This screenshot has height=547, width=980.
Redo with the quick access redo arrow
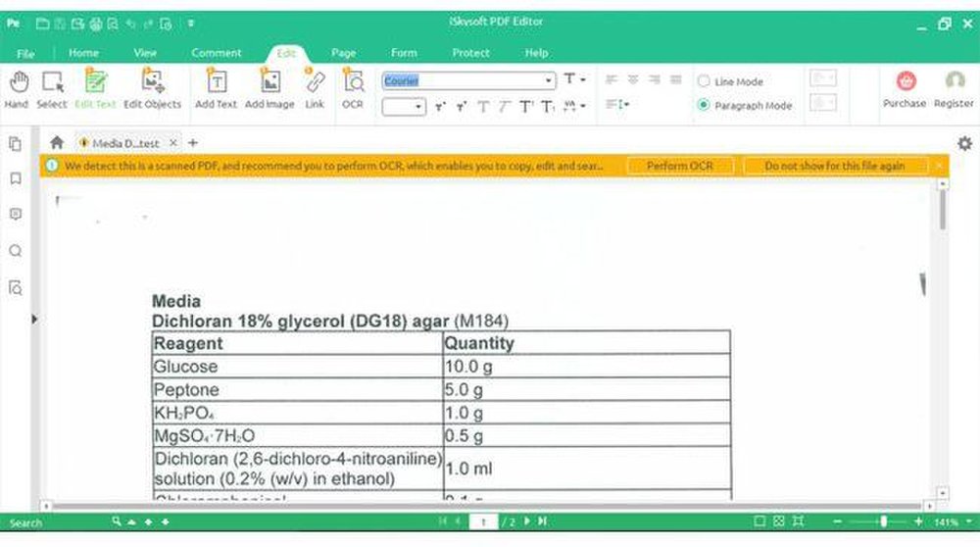coord(148,24)
